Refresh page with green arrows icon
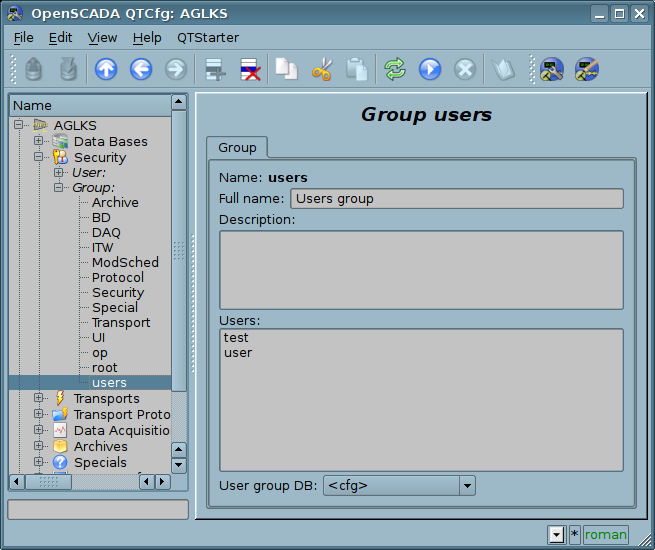Viewport: 655px width, 550px height. [x=395, y=69]
